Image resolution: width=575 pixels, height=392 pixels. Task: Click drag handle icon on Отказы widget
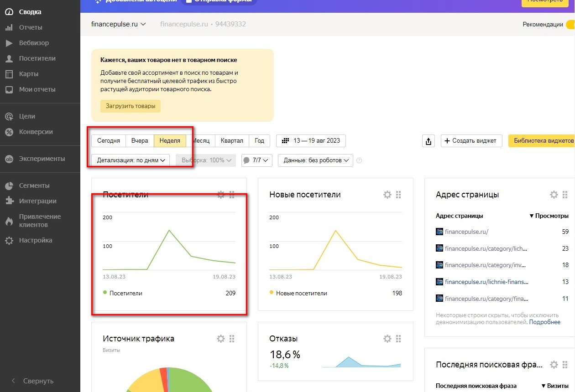tap(398, 339)
